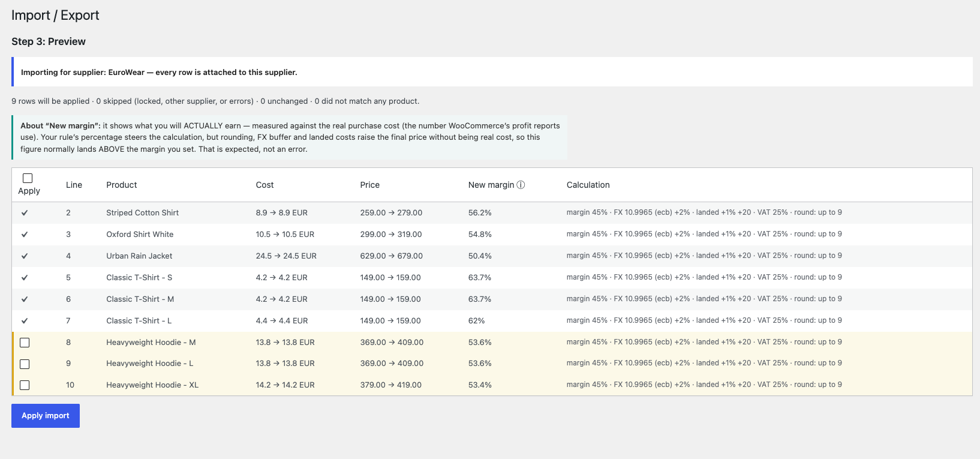Click the cost 24.5 → 24.5 EUR cell

point(286,256)
